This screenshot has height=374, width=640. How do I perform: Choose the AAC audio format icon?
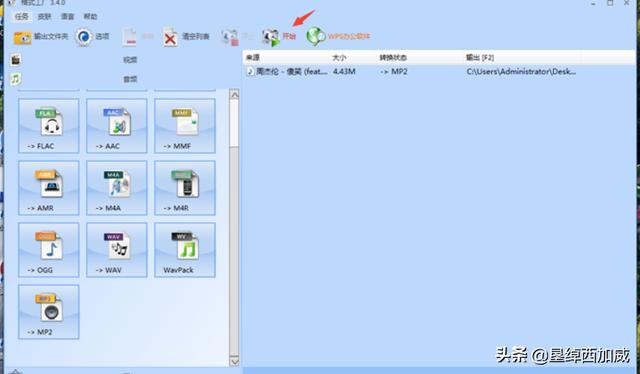click(117, 126)
